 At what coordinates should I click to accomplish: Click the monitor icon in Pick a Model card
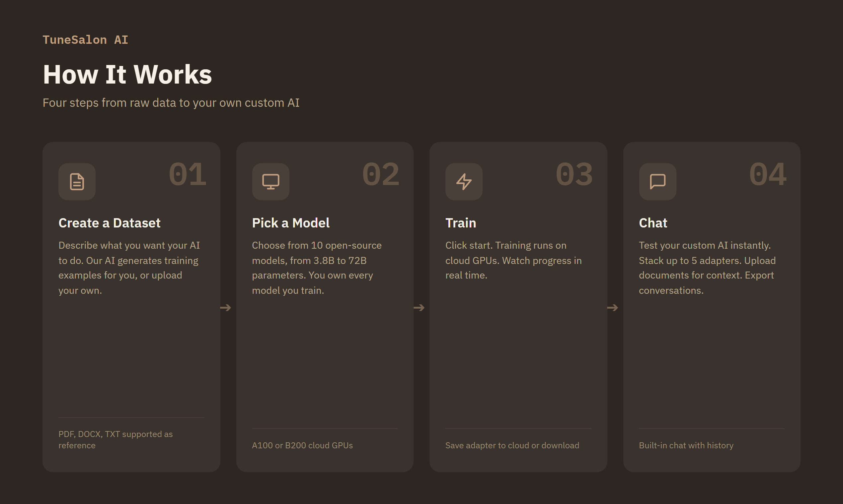click(270, 181)
